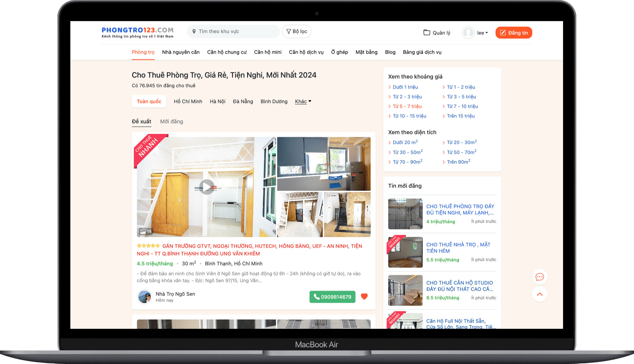Viewport: 634px width, 364px height.
Task: Click the user avatar icon
Action: pos(468,33)
